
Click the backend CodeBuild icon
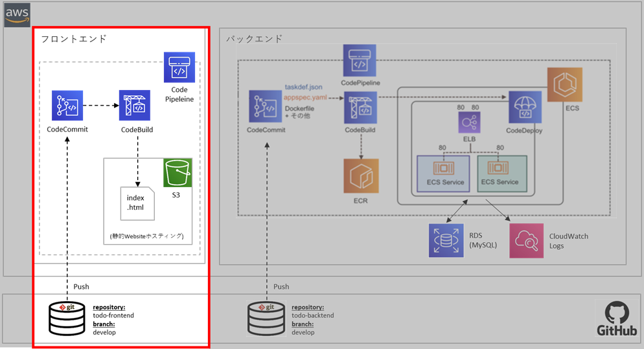[x=361, y=107]
